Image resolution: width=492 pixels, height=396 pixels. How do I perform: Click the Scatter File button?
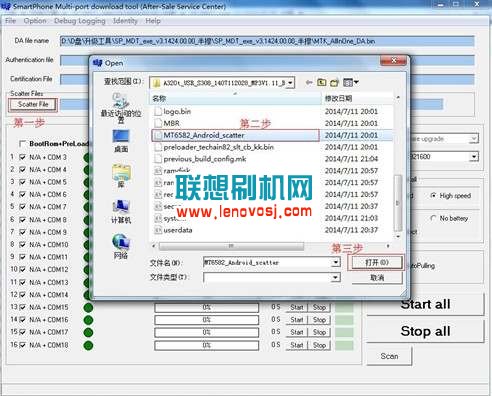click(33, 105)
